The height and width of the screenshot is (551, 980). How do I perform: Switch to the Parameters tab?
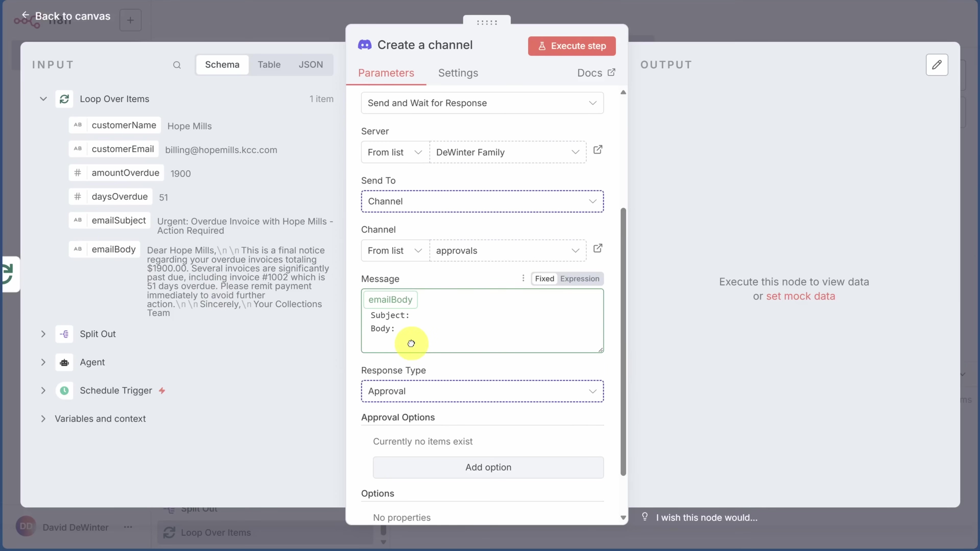coord(386,73)
